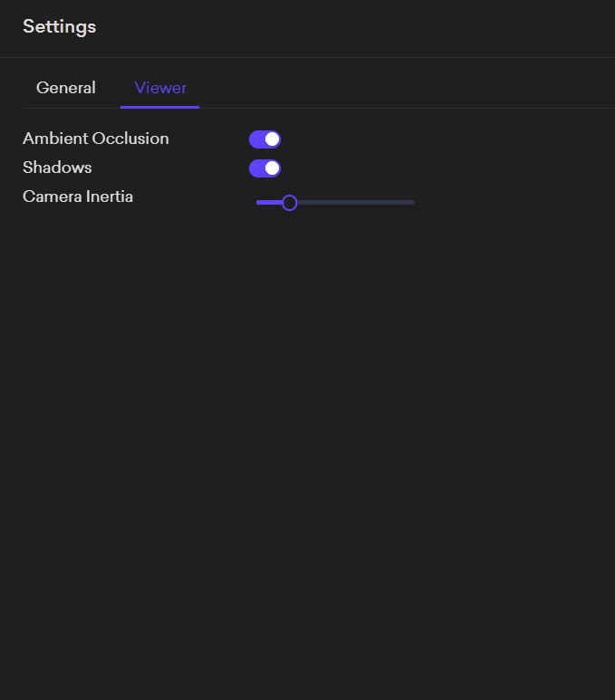Click the middle of the Camera Inertia track
This screenshot has width=615, height=700.
click(335, 203)
